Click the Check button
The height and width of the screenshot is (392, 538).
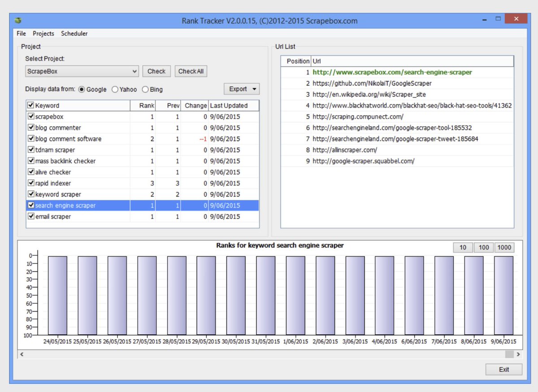point(156,71)
